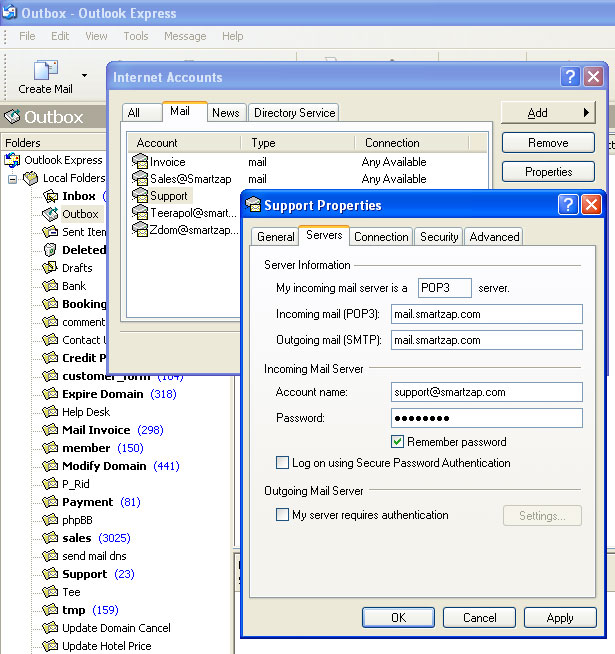This screenshot has height=654, width=615.
Task: Click the Remove button
Action: point(548,143)
